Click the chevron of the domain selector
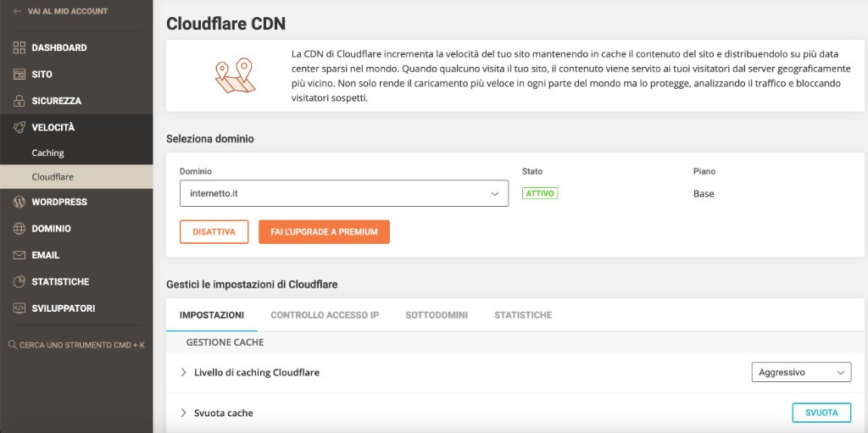Screen dimensions: 868x433 pyautogui.click(x=495, y=194)
